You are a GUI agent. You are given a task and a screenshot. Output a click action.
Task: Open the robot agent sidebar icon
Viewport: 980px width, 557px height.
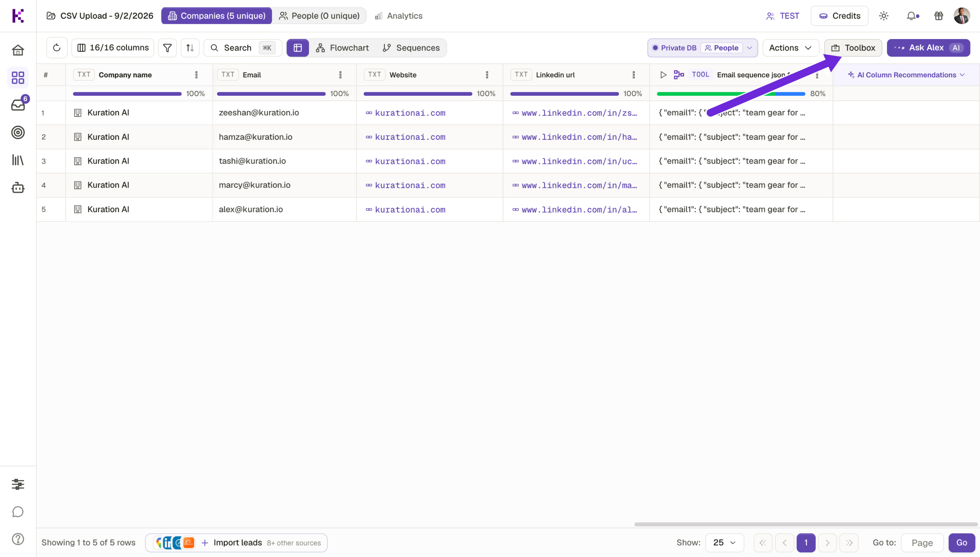(x=18, y=188)
